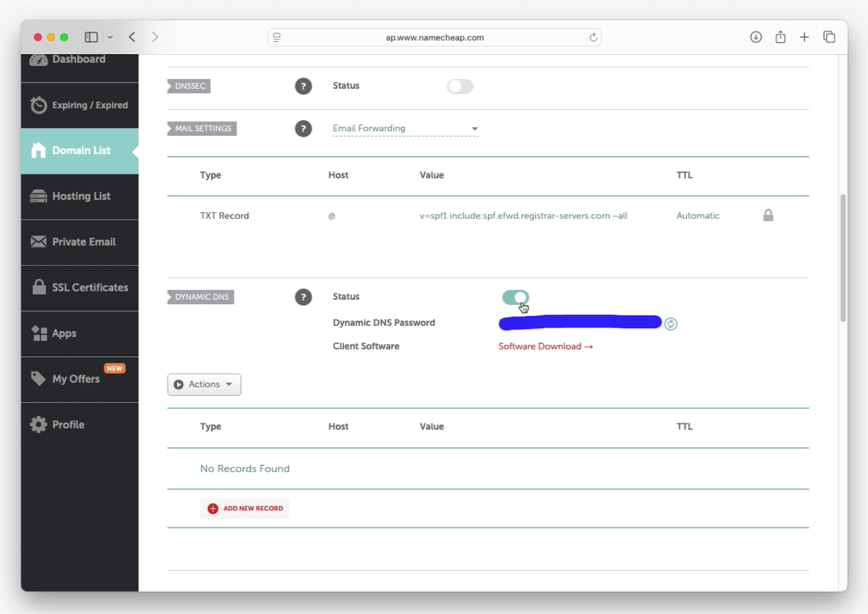
Task: Open Hosting List in the sidebar
Action: pyautogui.click(x=80, y=196)
